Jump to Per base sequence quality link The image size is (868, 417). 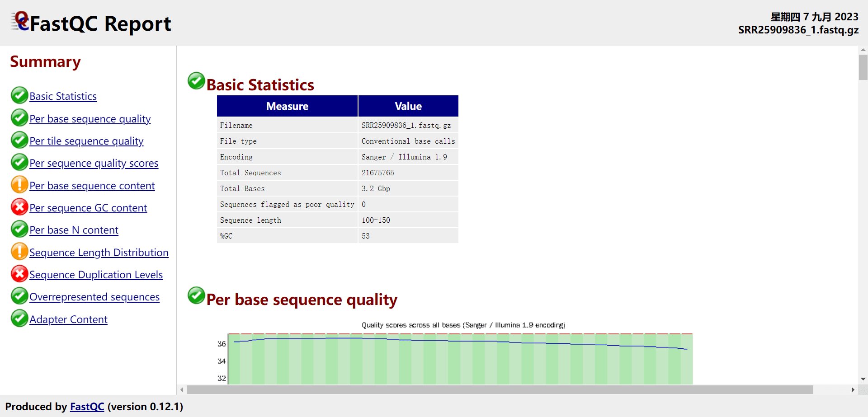pyautogui.click(x=90, y=119)
